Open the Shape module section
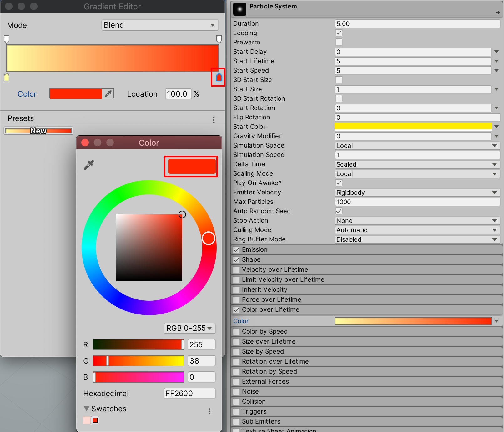Screen dimensions: 504x432 coord(251,259)
